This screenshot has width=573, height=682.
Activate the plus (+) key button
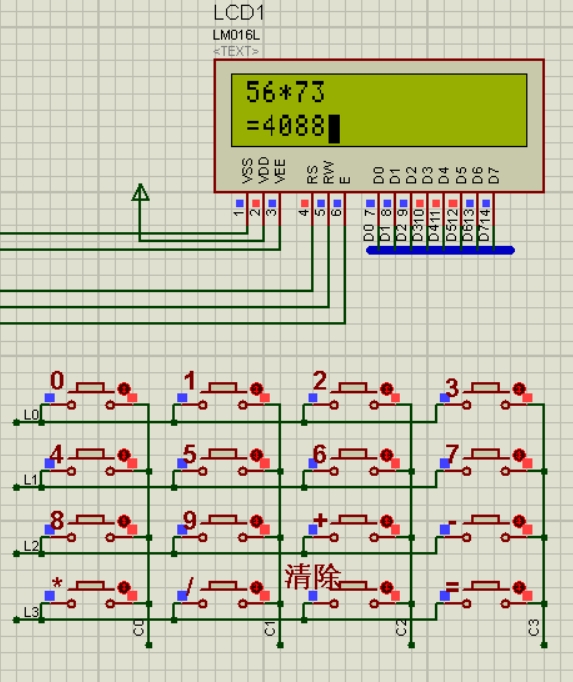tap(353, 520)
